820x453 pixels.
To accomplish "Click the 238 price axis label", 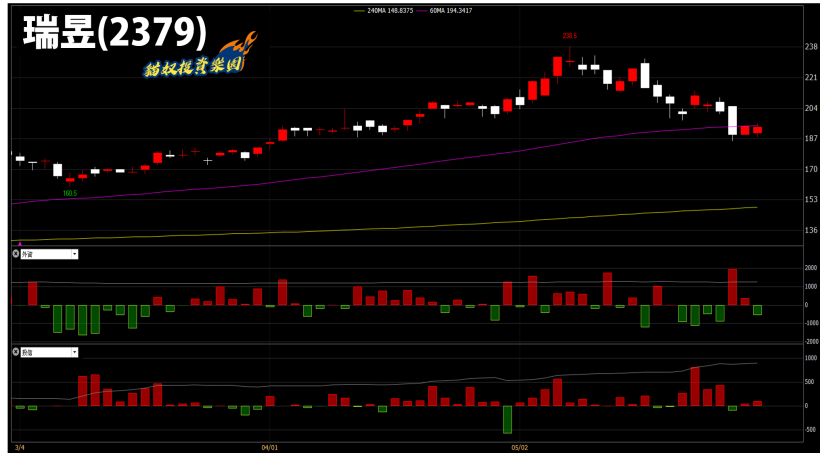I will click(x=811, y=47).
